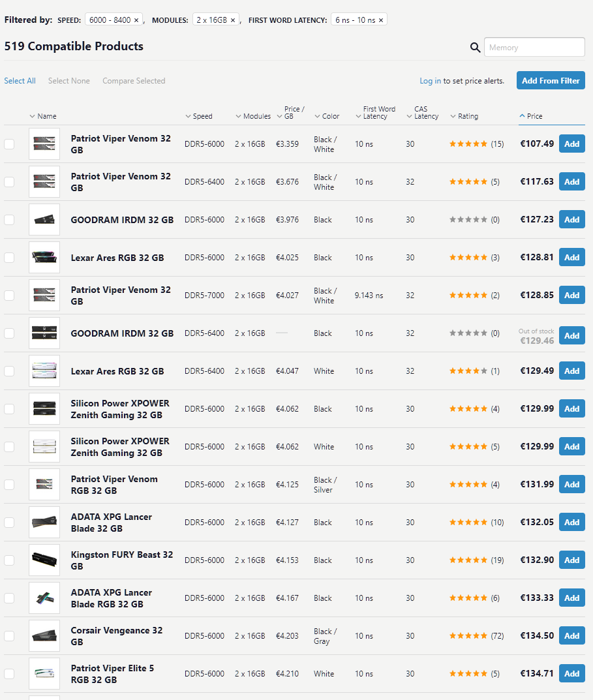Add the out-of-stock €129.46 GOODRAM IRDM

tap(572, 336)
